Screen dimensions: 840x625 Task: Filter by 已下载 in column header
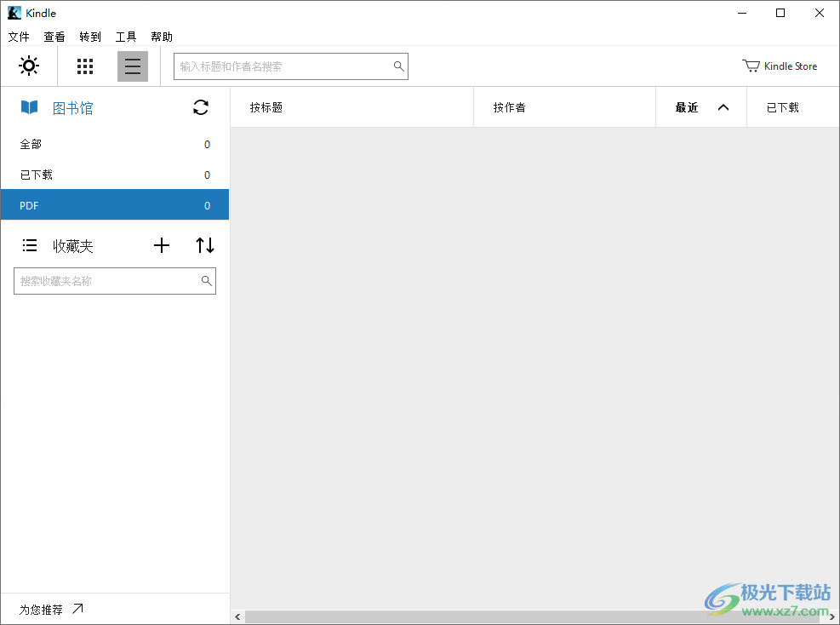pyautogui.click(x=783, y=107)
